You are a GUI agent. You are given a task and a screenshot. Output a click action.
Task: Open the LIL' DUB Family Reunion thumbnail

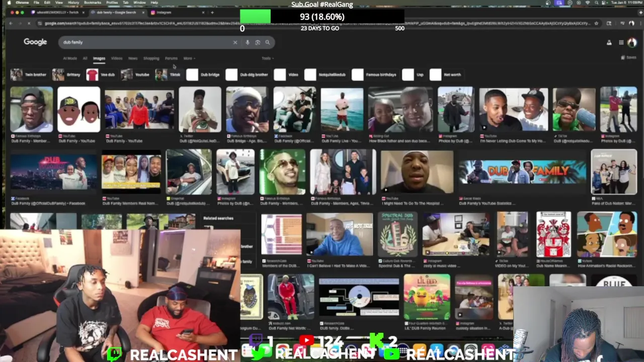tap(427, 297)
